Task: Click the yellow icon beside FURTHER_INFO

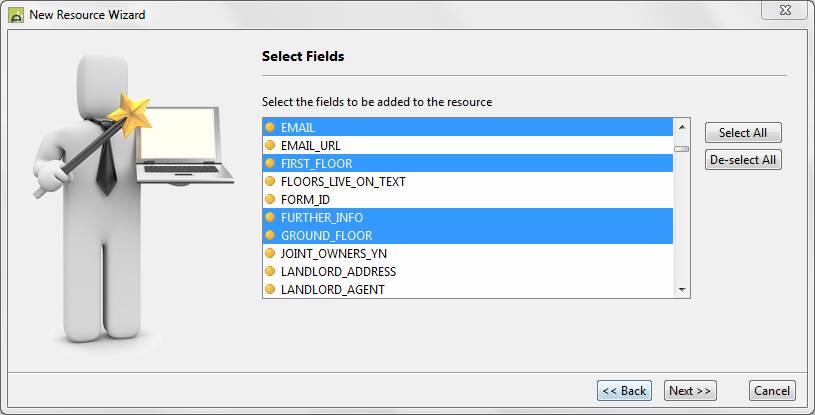Action: pos(270,217)
